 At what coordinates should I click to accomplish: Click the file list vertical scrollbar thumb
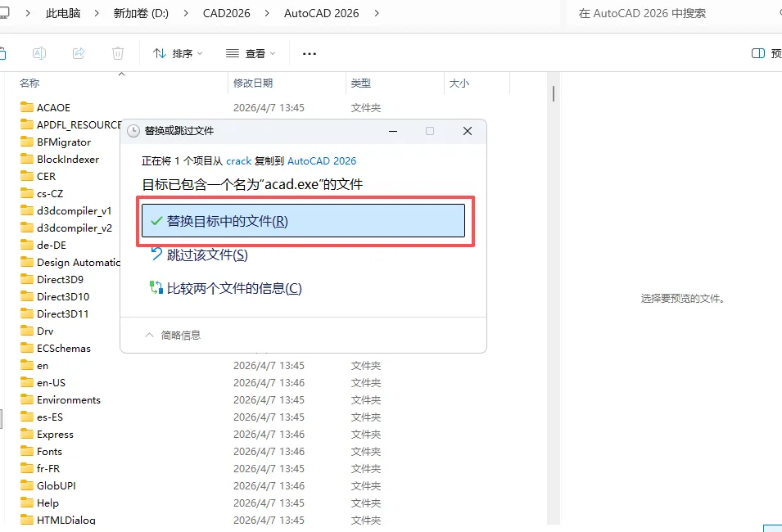[553, 94]
